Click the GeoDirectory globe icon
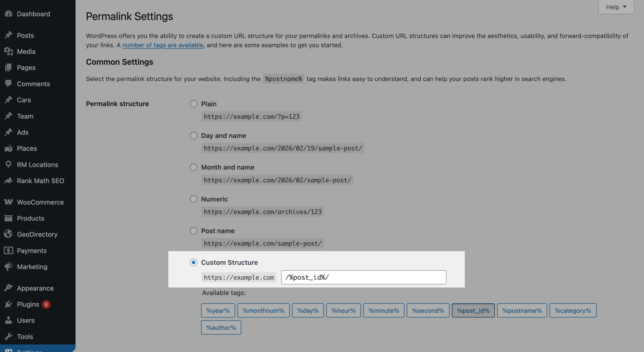 point(8,234)
